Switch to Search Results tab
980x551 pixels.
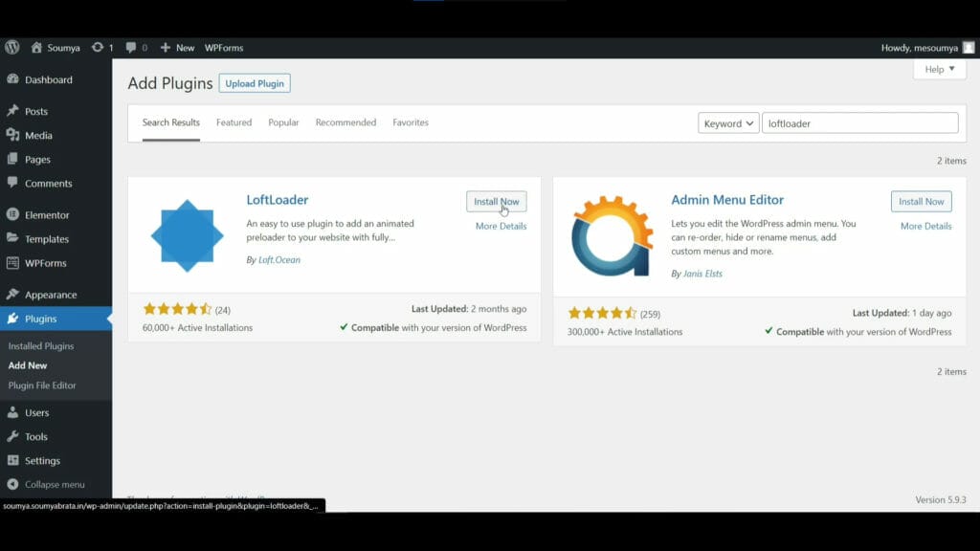(170, 122)
